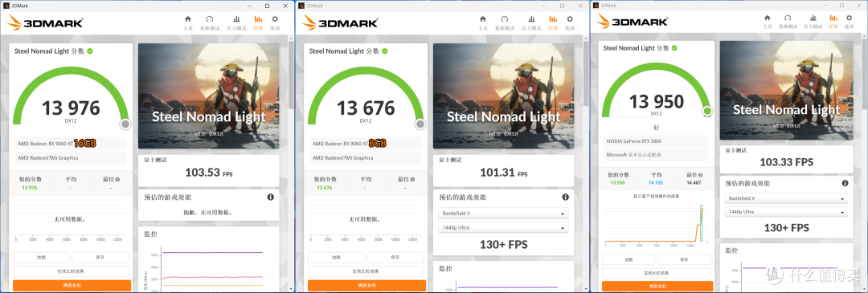The height and width of the screenshot is (293, 868).
Task: Click 保存 save button in the 8GB window
Action: 395,258
